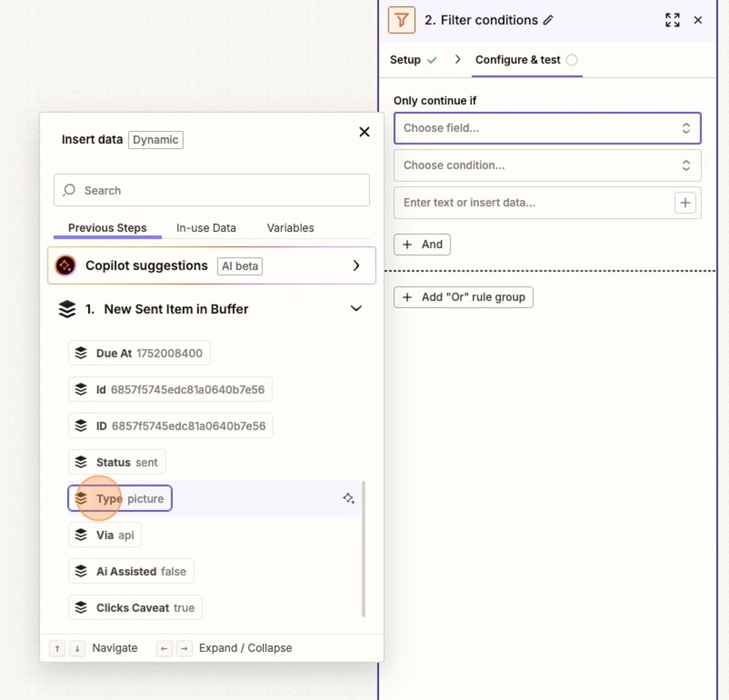Click the And button to add a condition
Screen dimensions: 729x700
(x=422, y=244)
